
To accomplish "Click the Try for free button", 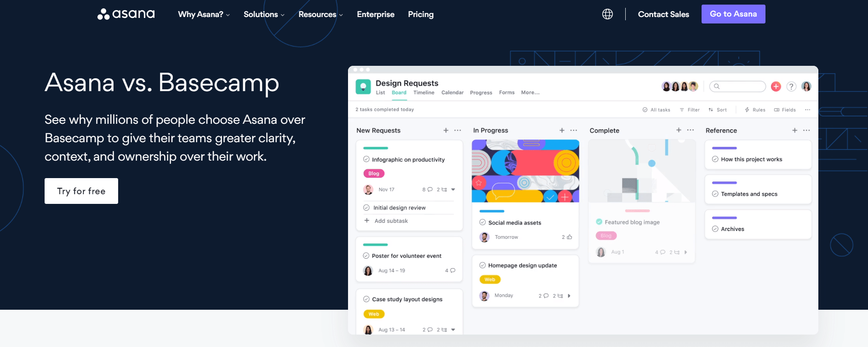I will click(81, 191).
